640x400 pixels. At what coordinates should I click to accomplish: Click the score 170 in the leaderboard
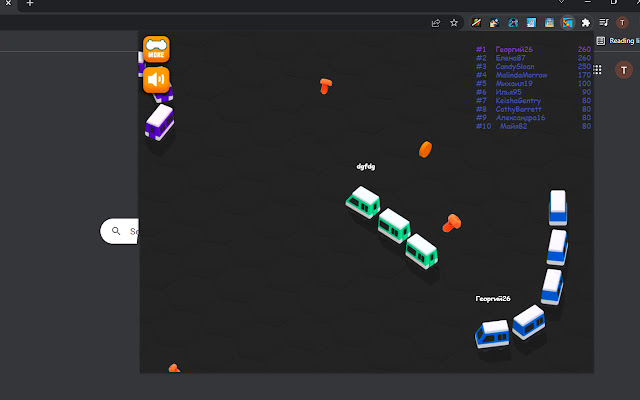coord(584,75)
